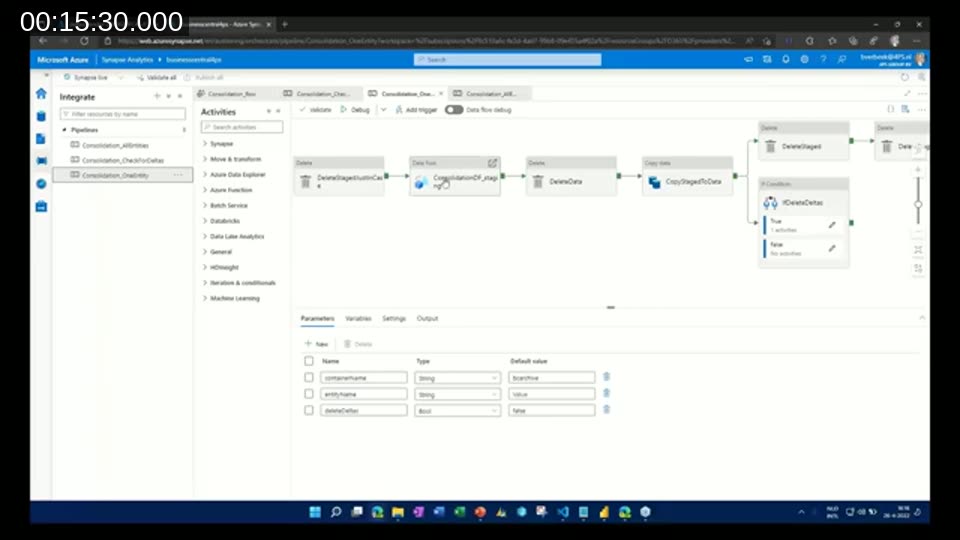Click the Add trigger button
The image size is (960, 540).
tap(416, 110)
